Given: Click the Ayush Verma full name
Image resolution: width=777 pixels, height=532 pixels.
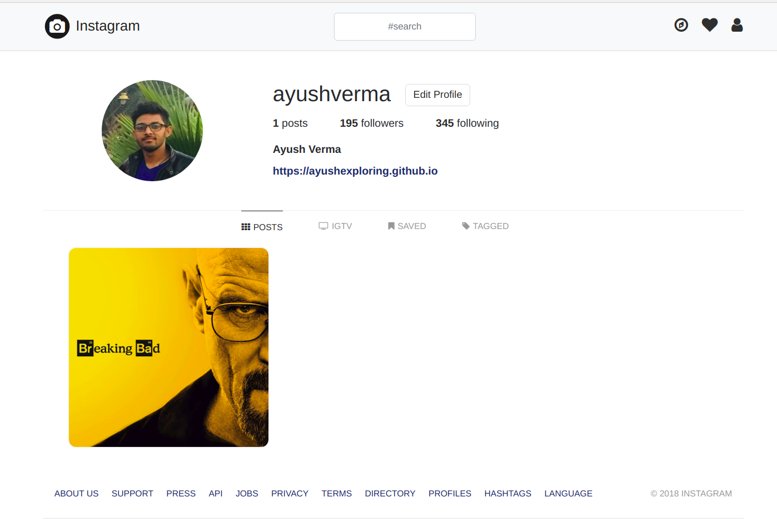Looking at the screenshot, I should pos(307,150).
